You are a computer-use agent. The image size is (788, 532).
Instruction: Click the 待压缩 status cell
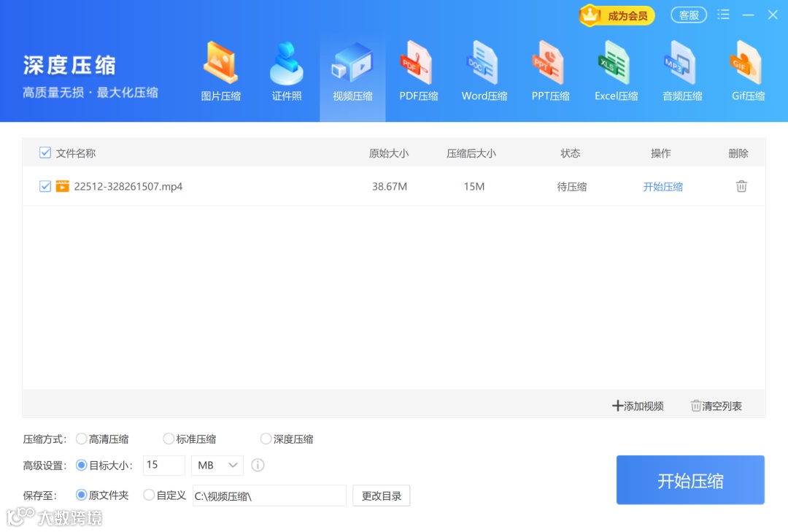[x=571, y=187]
